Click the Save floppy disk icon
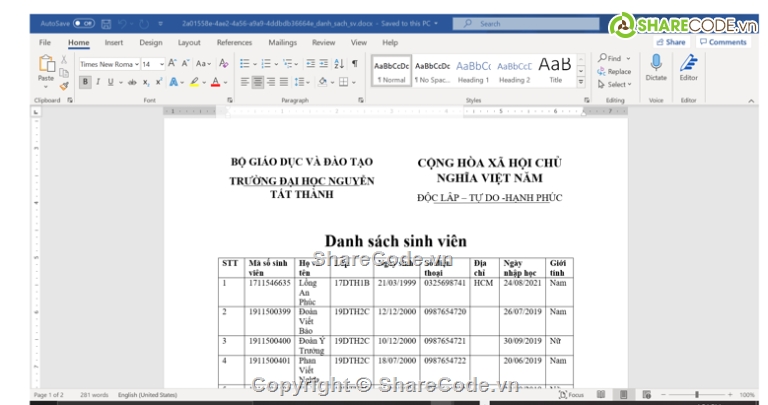The width and height of the screenshot is (768, 405). [x=106, y=24]
